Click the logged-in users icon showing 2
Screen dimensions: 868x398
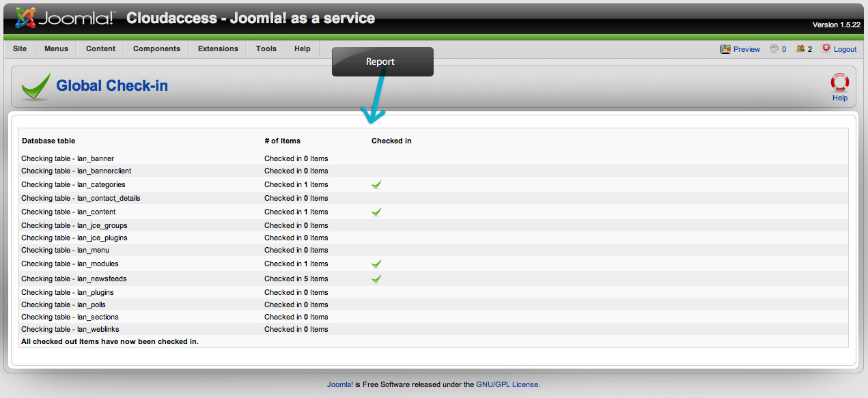[x=800, y=49]
